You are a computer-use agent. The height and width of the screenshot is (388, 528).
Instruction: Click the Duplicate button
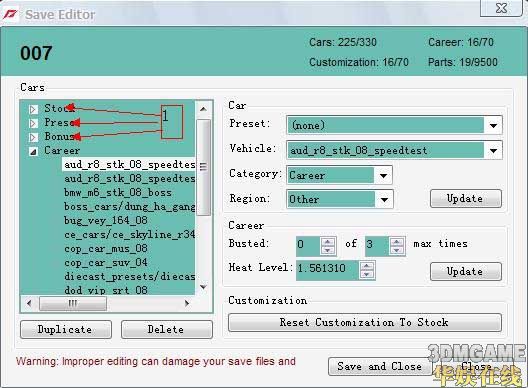(x=66, y=329)
